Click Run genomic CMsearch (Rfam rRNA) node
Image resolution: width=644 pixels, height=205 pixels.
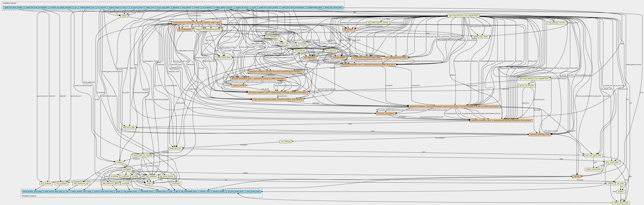coord(366,58)
